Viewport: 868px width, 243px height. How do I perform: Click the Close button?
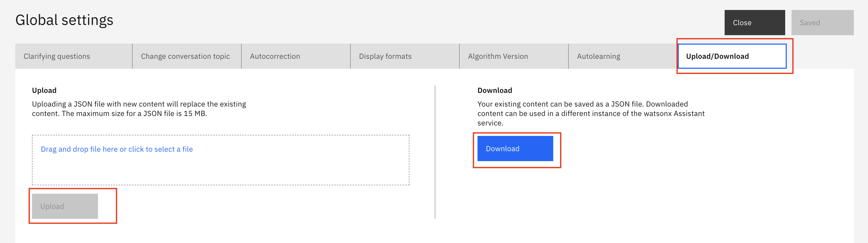pyautogui.click(x=755, y=23)
